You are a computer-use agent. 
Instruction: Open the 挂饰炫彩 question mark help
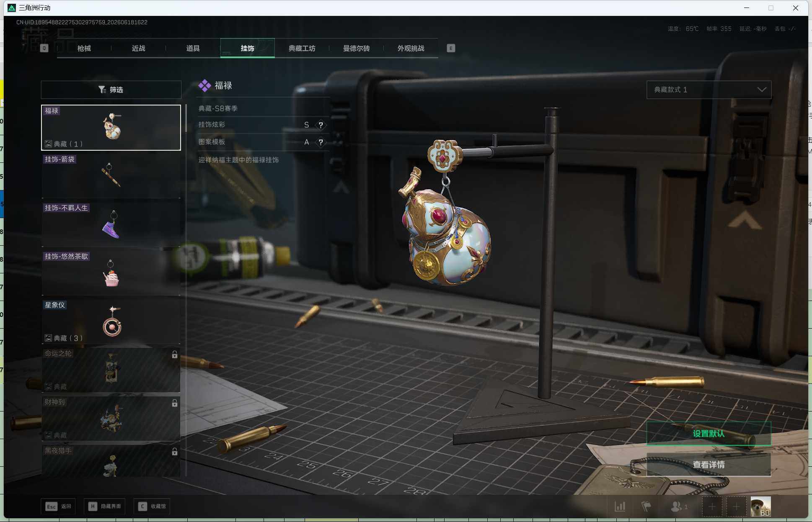point(321,125)
